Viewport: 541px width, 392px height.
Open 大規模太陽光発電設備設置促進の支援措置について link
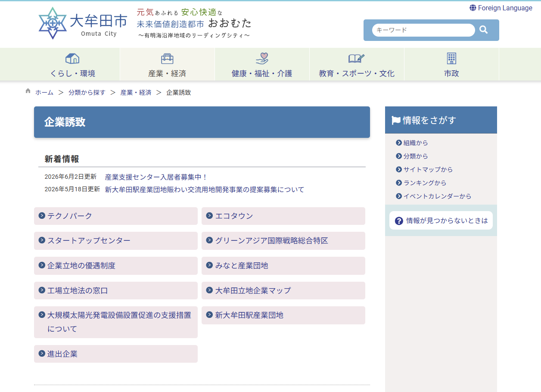115,322
